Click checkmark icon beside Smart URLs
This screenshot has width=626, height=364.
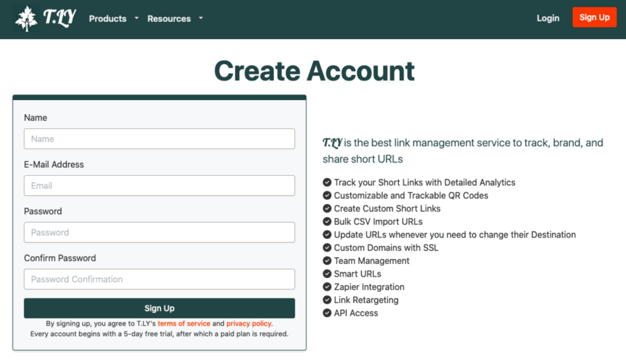click(x=327, y=274)
